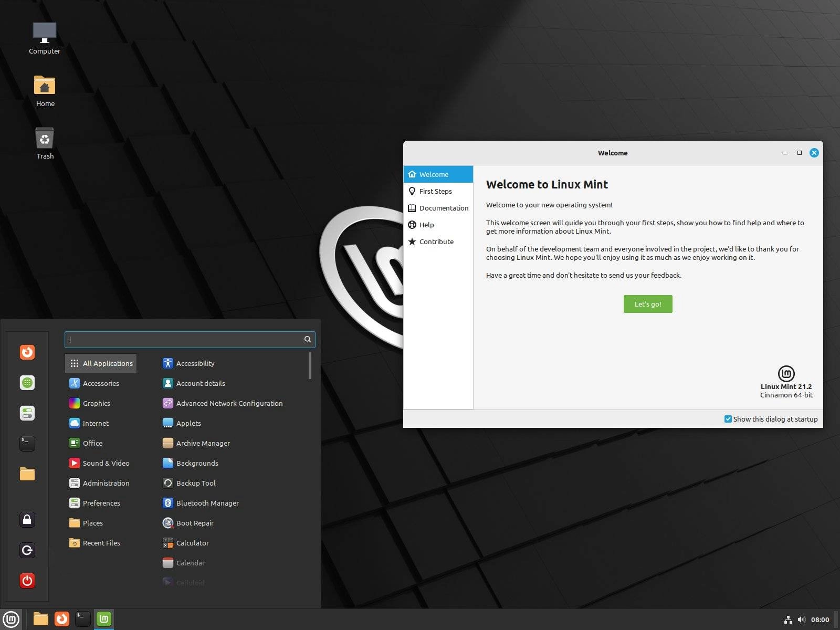Select Office category in menu
Image resolution: width=840 pixels, height=630 pixels.
tap(101, 443)
